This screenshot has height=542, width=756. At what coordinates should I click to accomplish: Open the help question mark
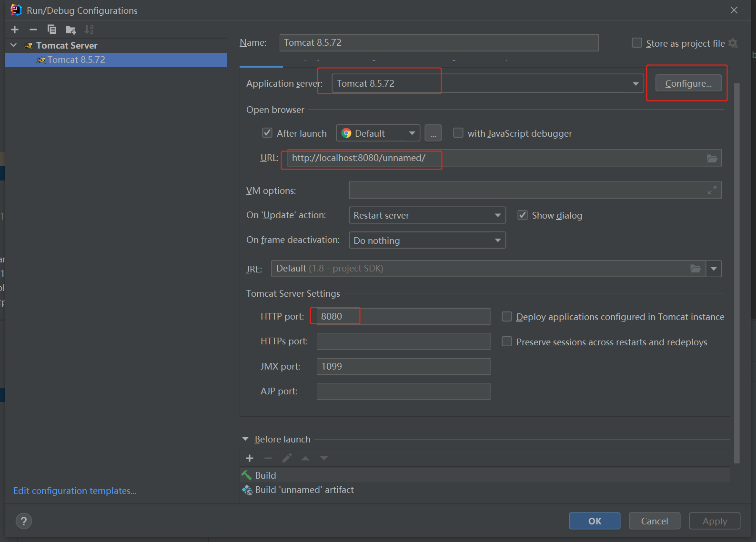tap(24, 521)
